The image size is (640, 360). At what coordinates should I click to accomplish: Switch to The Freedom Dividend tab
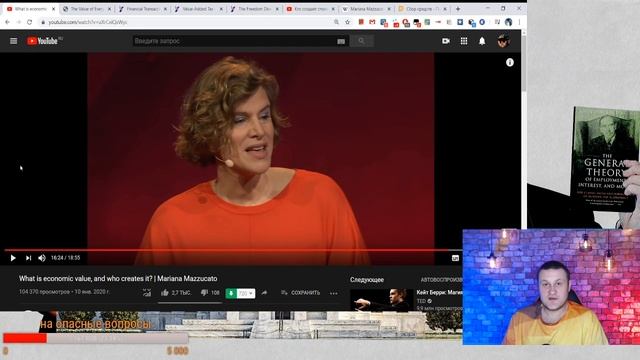pyautogui.click(x=254, y=9)
